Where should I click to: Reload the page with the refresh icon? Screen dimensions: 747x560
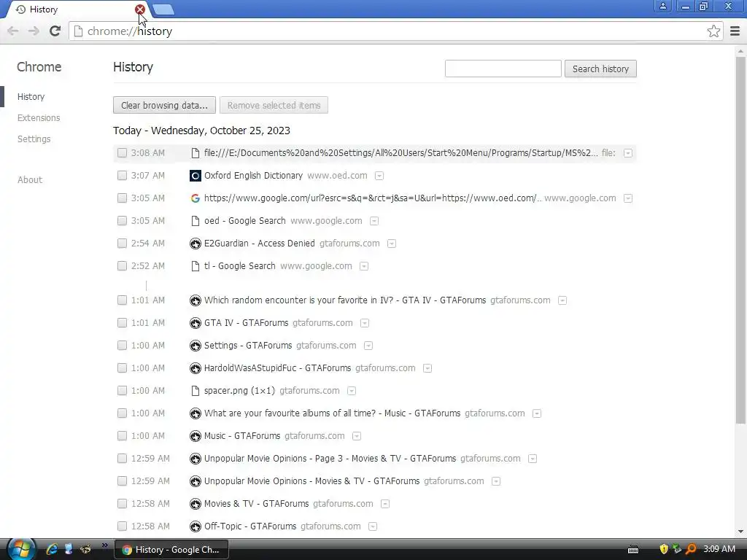click(55, 31)
